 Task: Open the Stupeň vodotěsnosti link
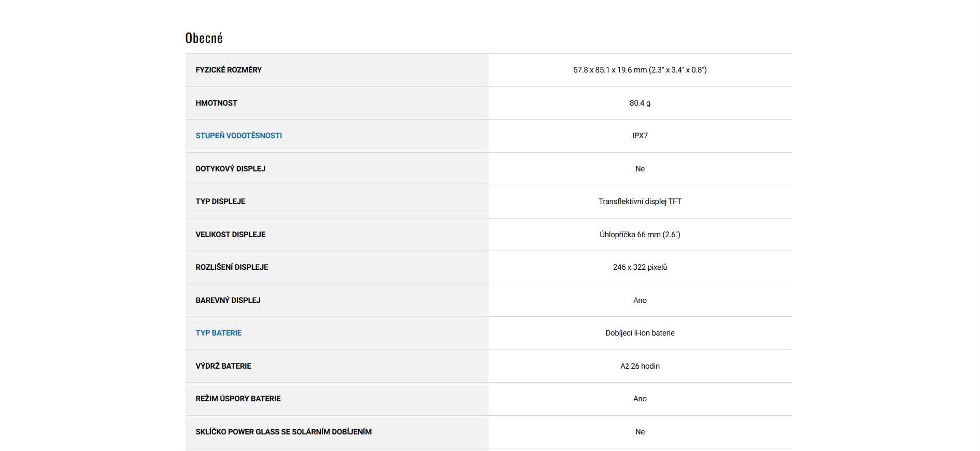238,136
